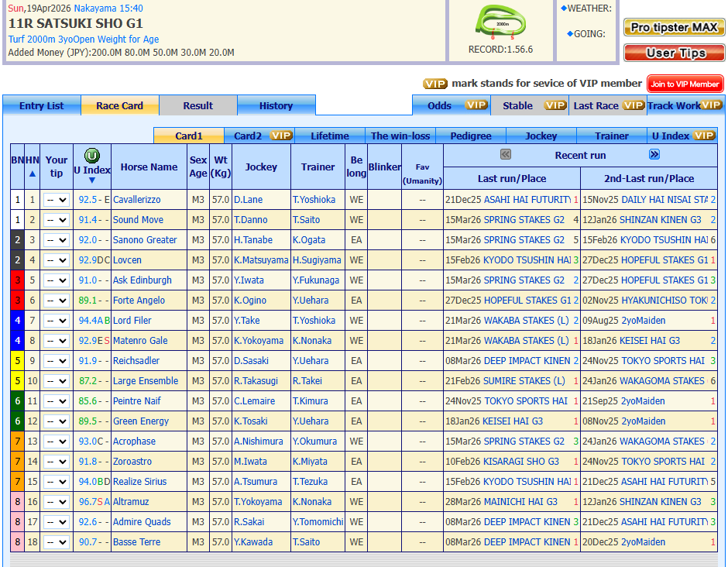Open Your tip dropdown for Lord Filer
The width and height of the screenshot is (728, 567).
click(57, 321)
